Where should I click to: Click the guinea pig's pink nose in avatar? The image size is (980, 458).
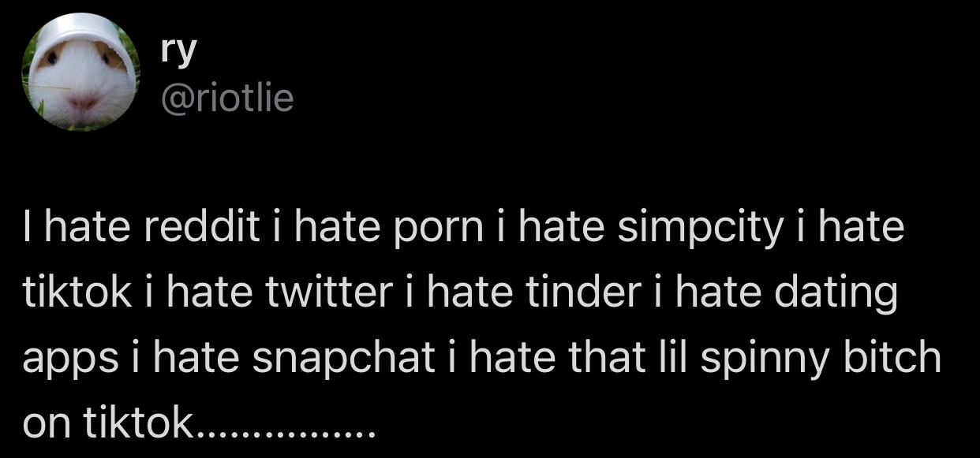(x=84, y=103)
